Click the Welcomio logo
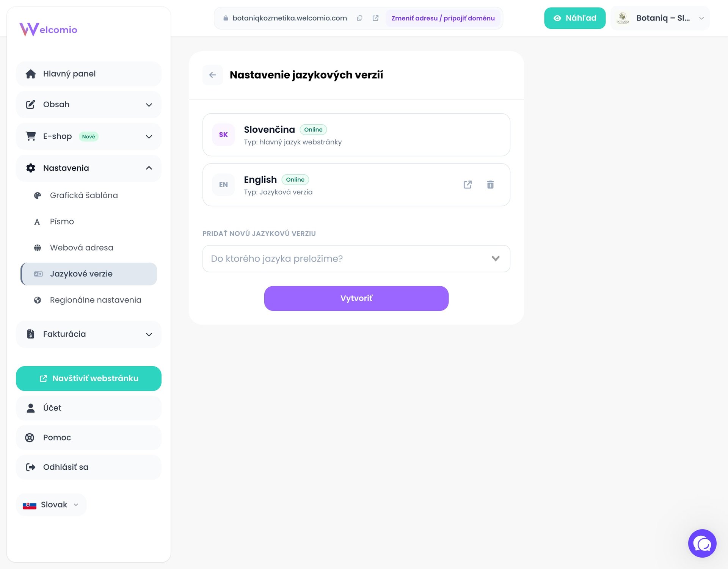This screenshot has width=728, height=569. point(48,29)
